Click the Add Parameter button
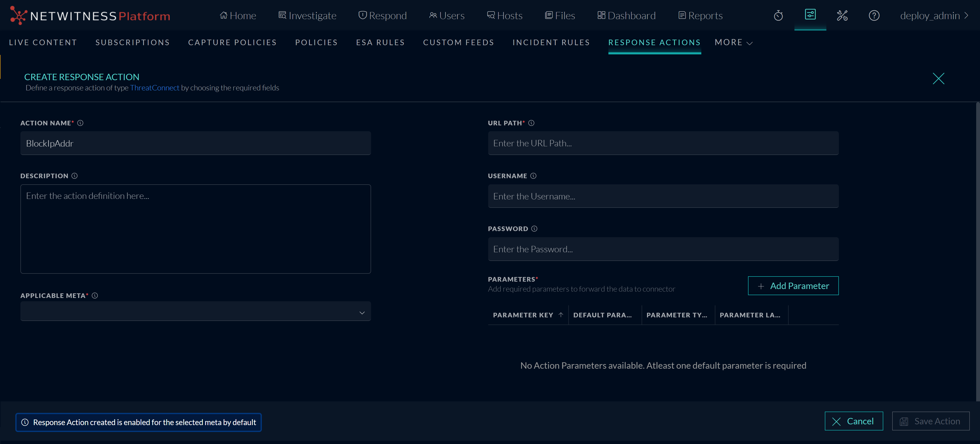This screenshot has height=444, width=980. point(793,286)
